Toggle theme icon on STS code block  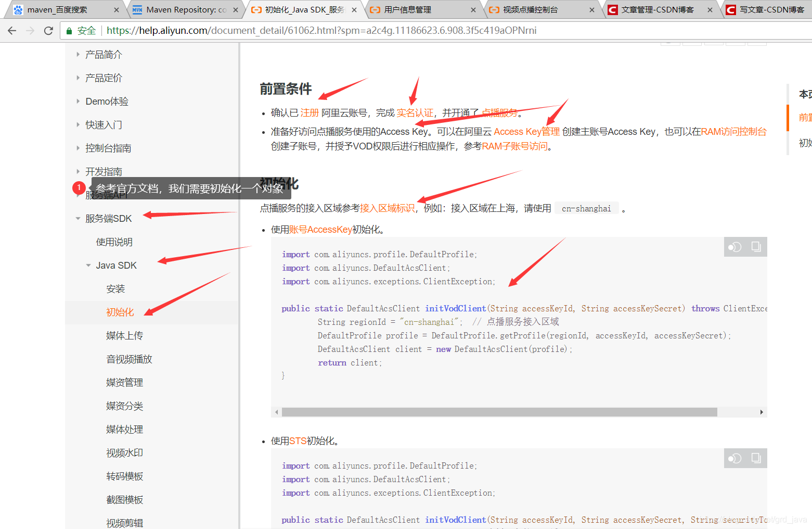click(734, 458)
